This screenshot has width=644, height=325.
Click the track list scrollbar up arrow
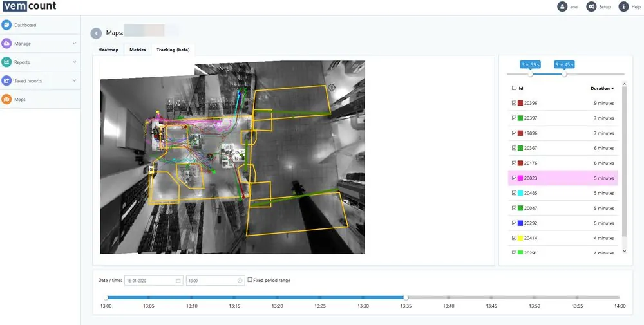coord(625,84)
